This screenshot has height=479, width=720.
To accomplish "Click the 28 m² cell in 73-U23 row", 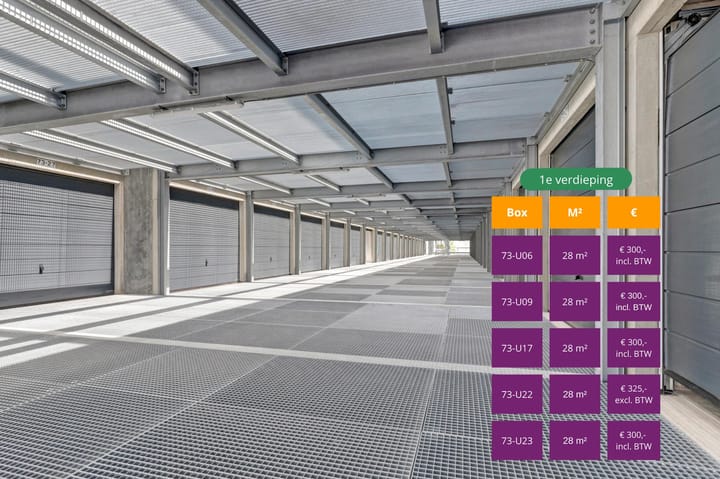I will click(x=575, y=440).
